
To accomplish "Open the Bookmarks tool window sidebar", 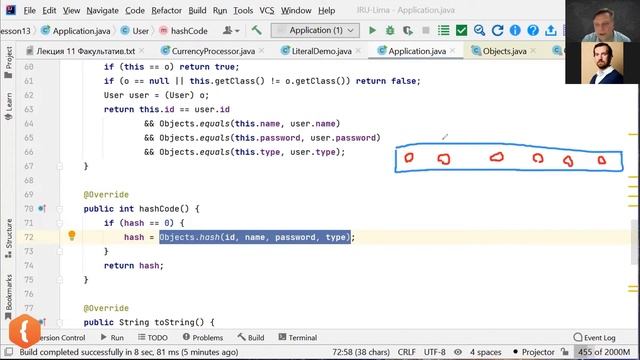I will pos(8,296).
